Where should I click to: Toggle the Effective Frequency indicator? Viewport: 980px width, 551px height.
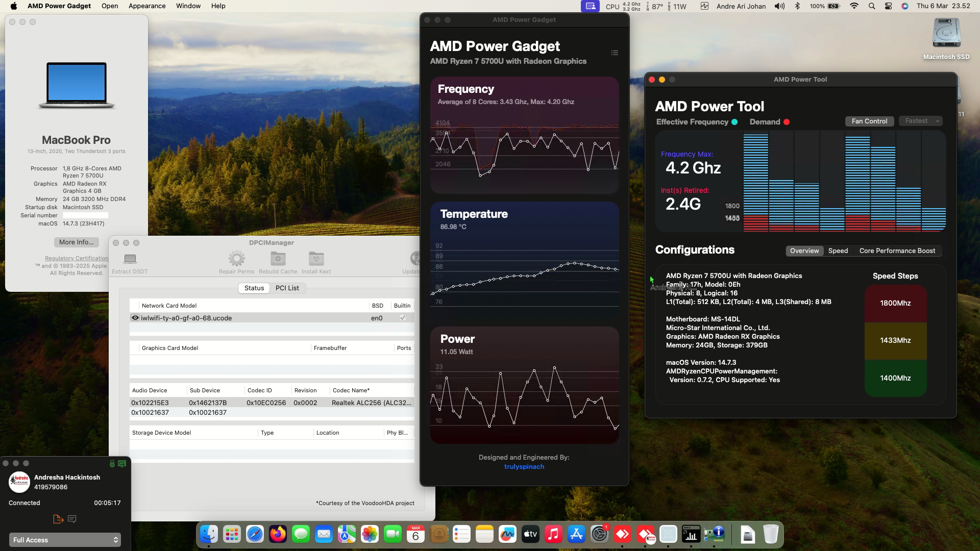click(734, 122)
